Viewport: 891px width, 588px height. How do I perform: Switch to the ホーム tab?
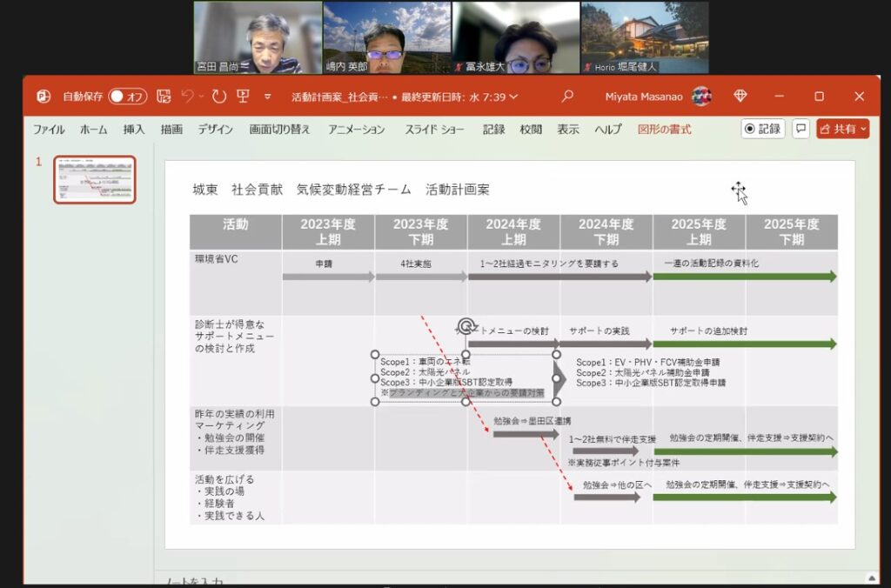click(93, 130)
